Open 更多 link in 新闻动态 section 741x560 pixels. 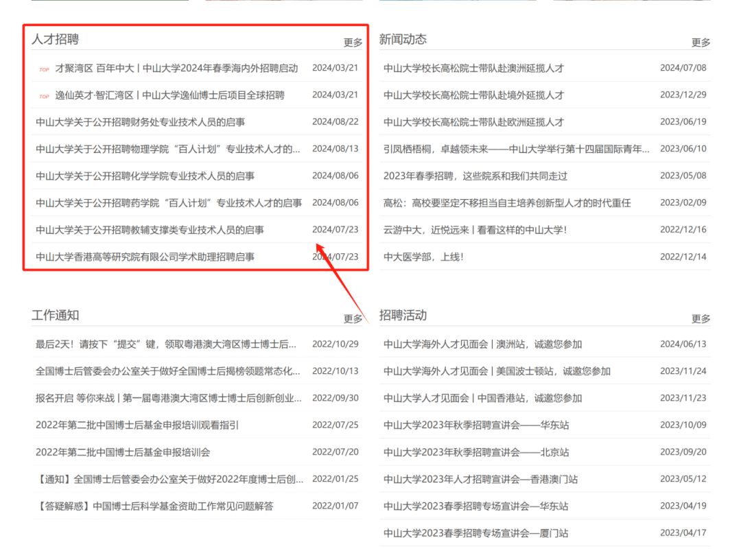[x=701, y=43]
